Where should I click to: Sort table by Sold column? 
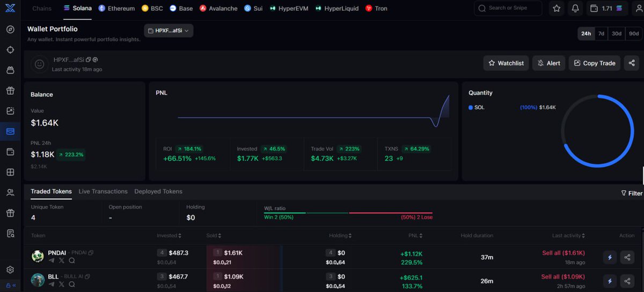(x=214, y=236)
